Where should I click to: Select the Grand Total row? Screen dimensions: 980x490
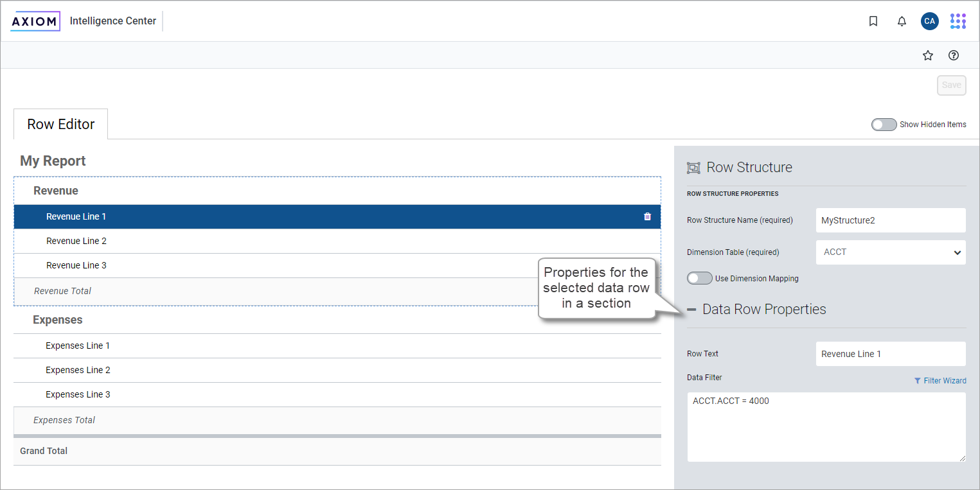tap(44, 451)
